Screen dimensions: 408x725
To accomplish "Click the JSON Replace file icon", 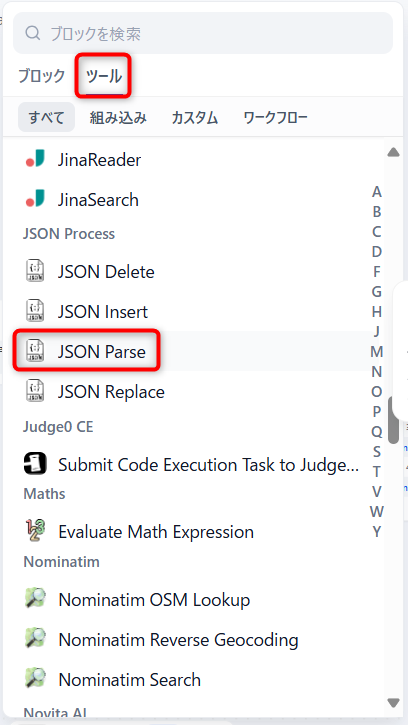I will click(x=35, y=391).
